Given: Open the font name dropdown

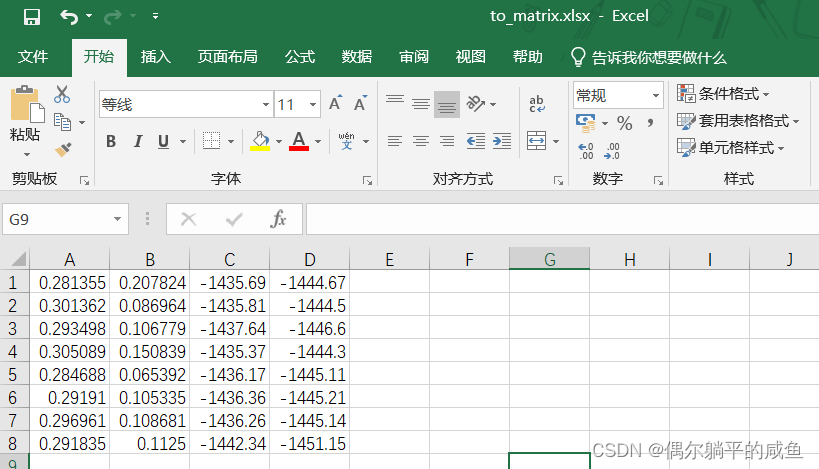Looking at the screenshot, I should [x=265, y=105].
